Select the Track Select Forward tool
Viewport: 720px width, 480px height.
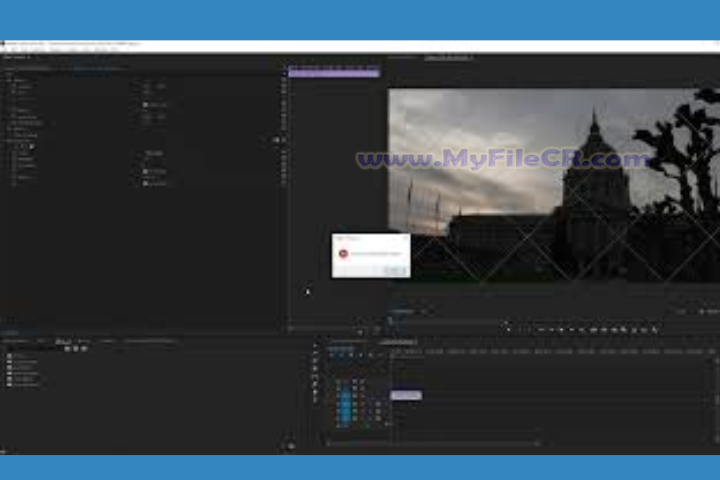(315, 353)
